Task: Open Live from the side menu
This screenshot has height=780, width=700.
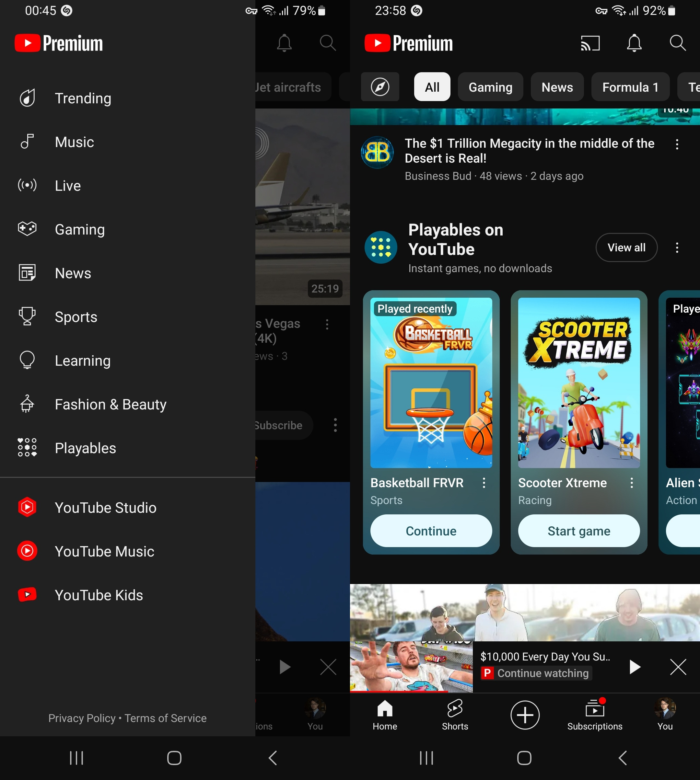Action: (128, 186)
